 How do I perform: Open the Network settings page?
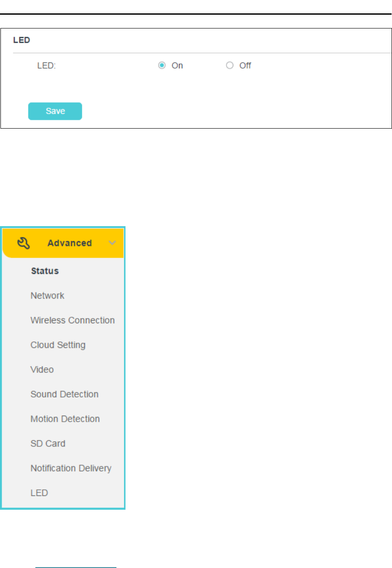click(47, 296)
